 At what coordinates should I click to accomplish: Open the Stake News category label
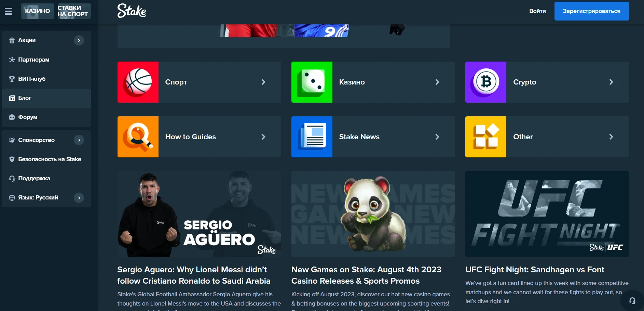359,137
